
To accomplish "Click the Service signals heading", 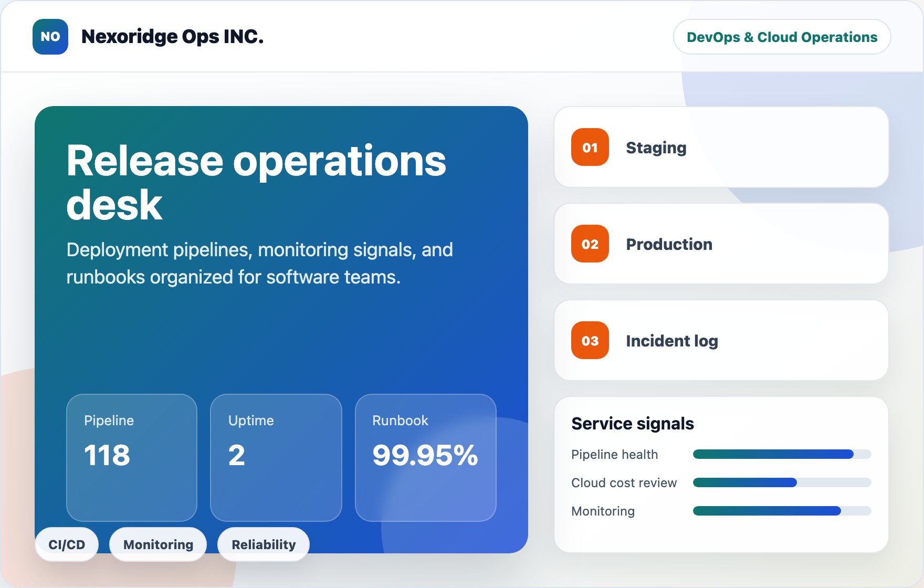I will tap(633, 423).
